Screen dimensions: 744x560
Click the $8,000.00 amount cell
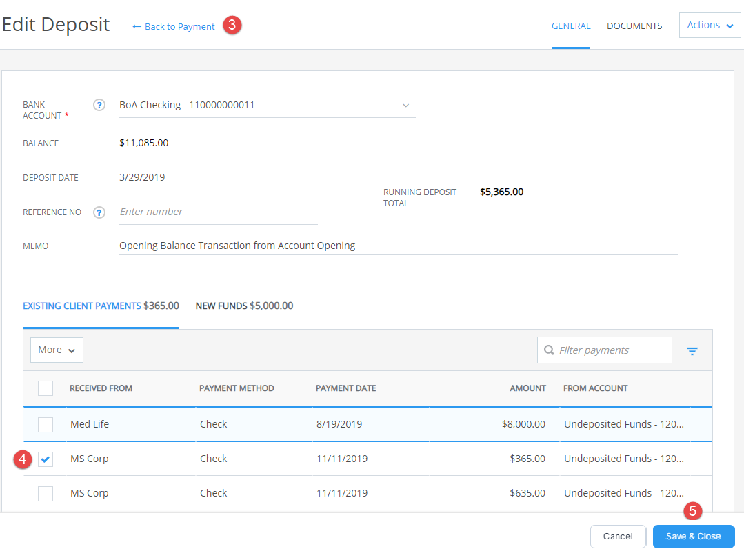(523, 424)
